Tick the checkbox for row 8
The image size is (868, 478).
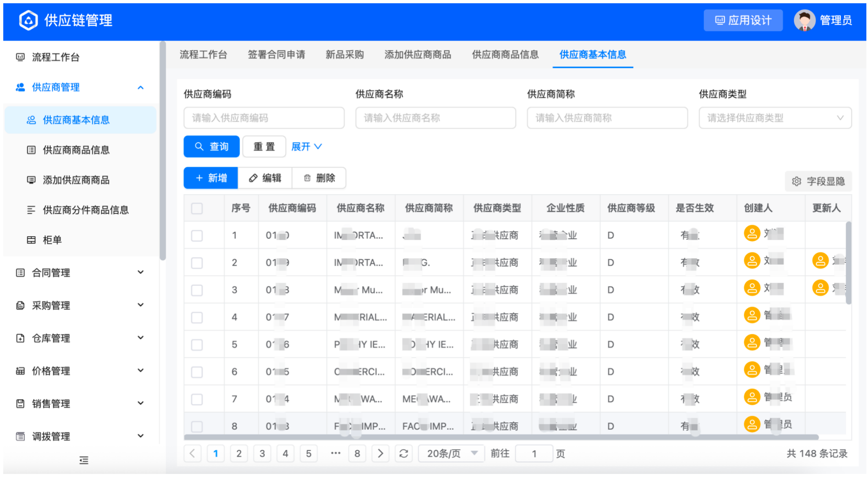pos(197,426)
